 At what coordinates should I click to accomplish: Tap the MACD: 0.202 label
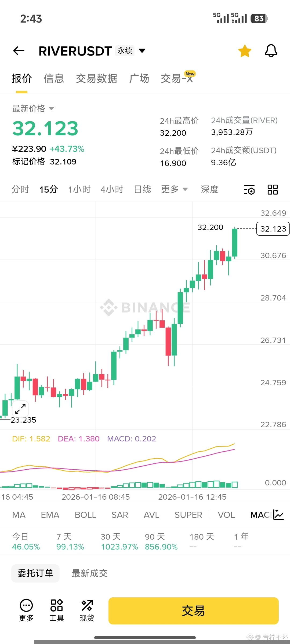[x=132, y=439]
